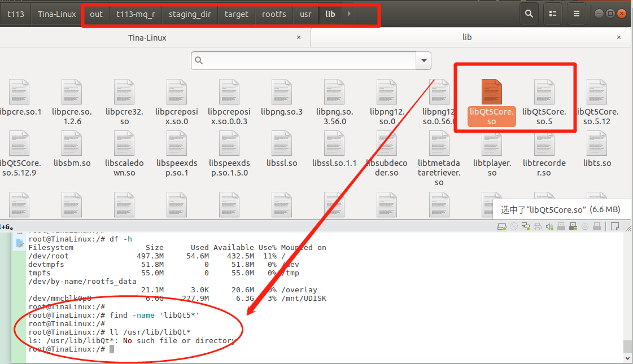Go to usr folder in path bar
This screenshot has width=633, height=364.
[x=305, y=14]
